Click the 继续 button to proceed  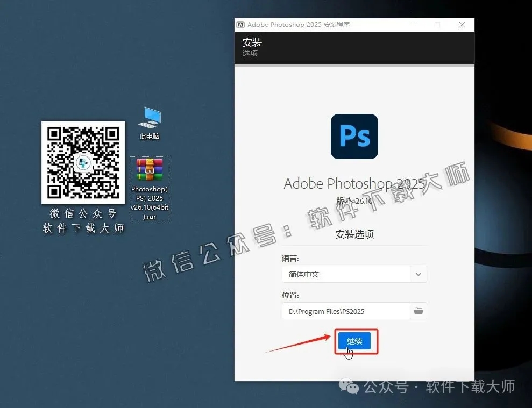point(354,341)
